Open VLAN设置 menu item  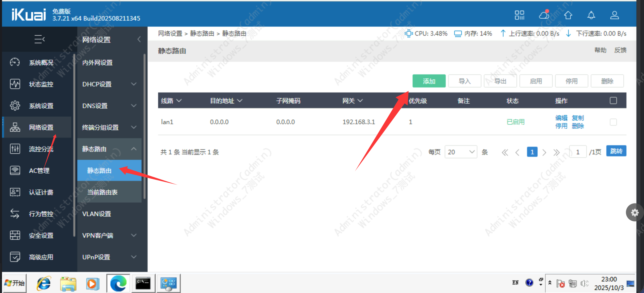pos(97,214)
